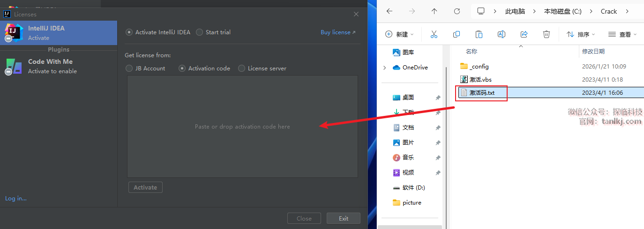This screenshot has width=644, height=229.
Task: Click the share icon in Explorer toolbar
Action: (x=524, y=34)
